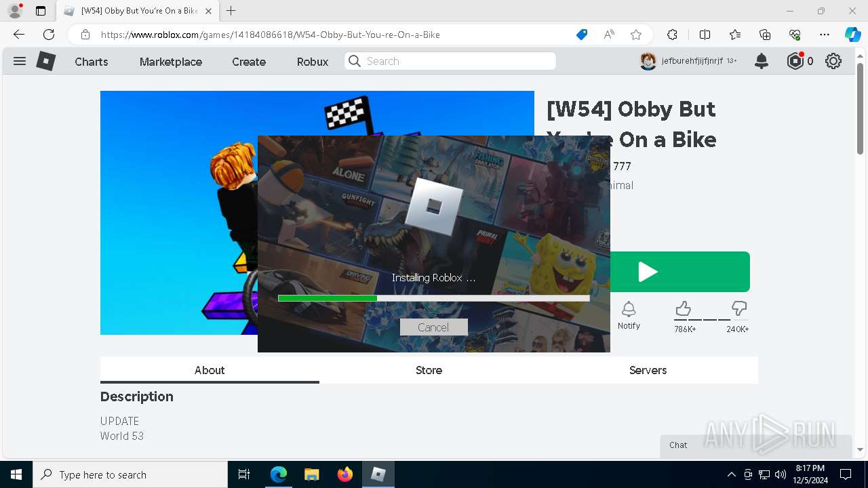Screen dimensions: 868x488
Task: Open Task View on the taskbar
Action: (244, 474)
